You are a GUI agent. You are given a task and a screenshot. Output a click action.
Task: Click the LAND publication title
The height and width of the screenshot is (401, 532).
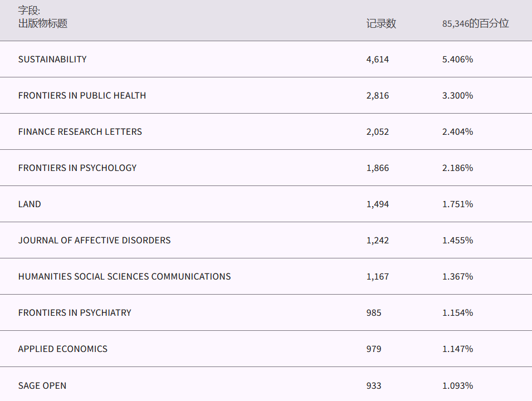point(30,204)
